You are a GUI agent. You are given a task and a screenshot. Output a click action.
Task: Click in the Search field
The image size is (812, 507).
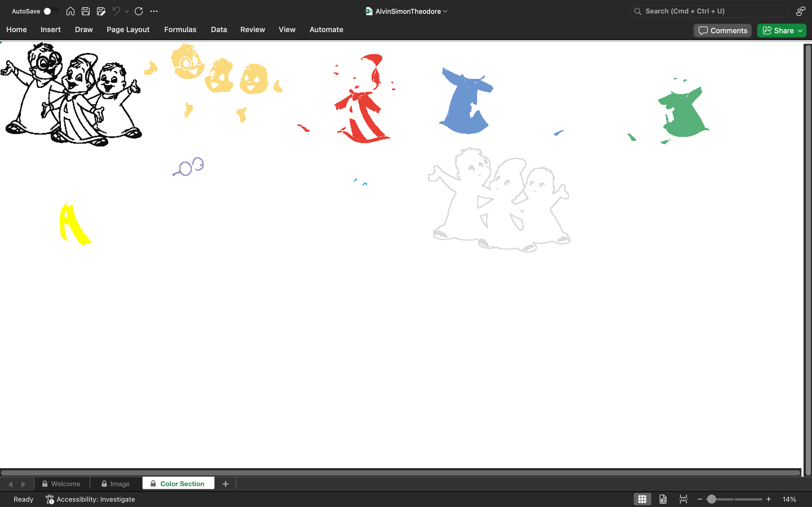[x=709, y=11]
